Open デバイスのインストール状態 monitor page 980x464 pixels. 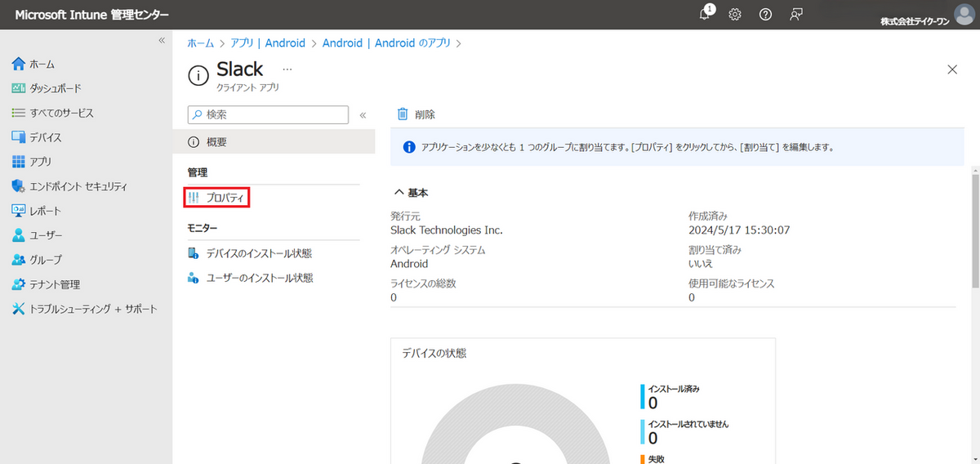tap(250, 253)
